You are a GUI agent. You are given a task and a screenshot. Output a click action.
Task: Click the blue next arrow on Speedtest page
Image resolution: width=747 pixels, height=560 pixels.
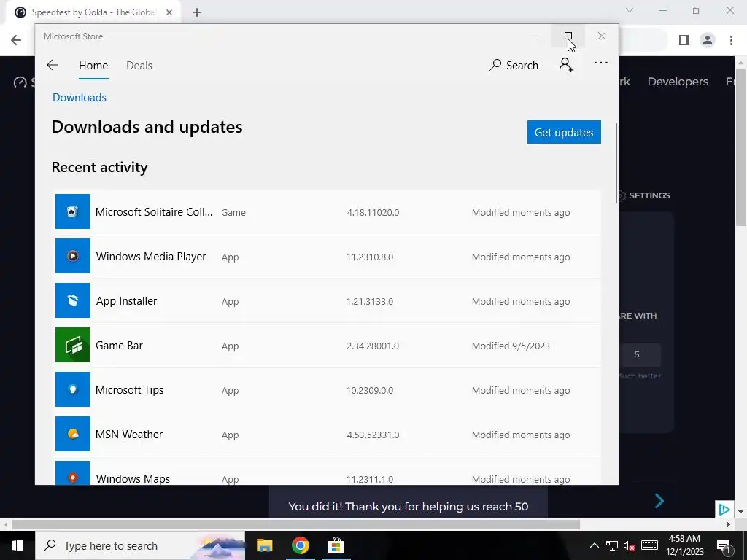659,500
